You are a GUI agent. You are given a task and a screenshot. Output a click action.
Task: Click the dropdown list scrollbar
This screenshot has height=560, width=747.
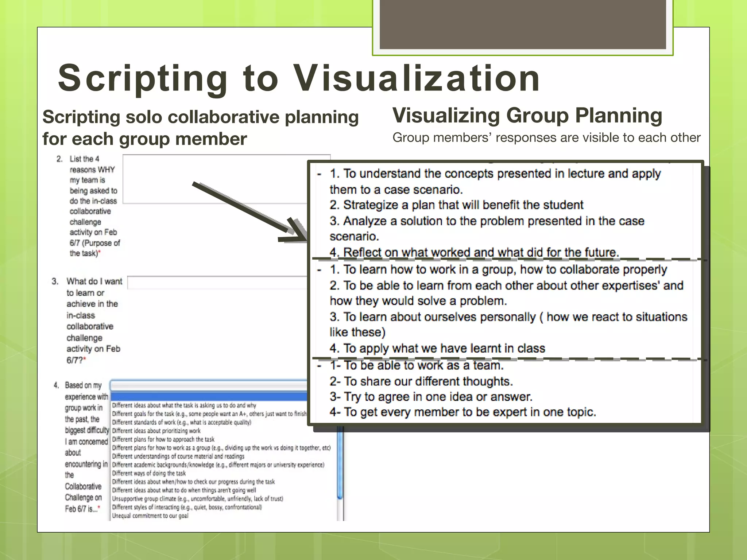(340, 474)
